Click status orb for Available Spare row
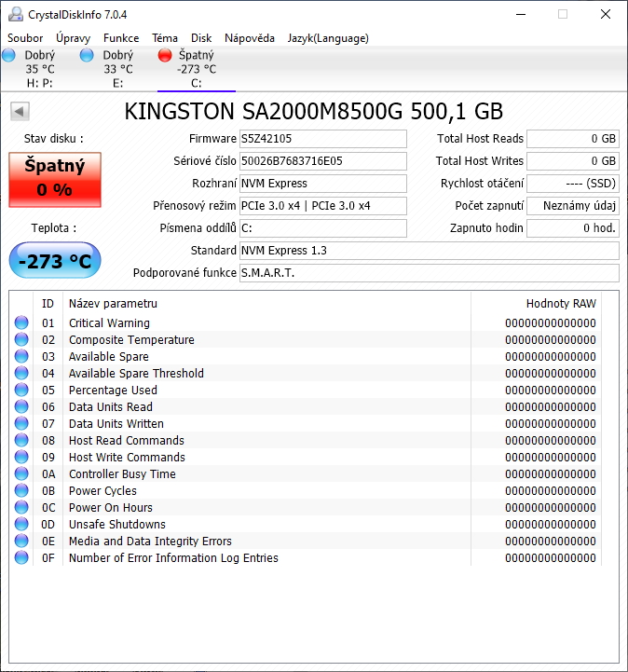Screen dimensions: 628x672 point(21,356)
